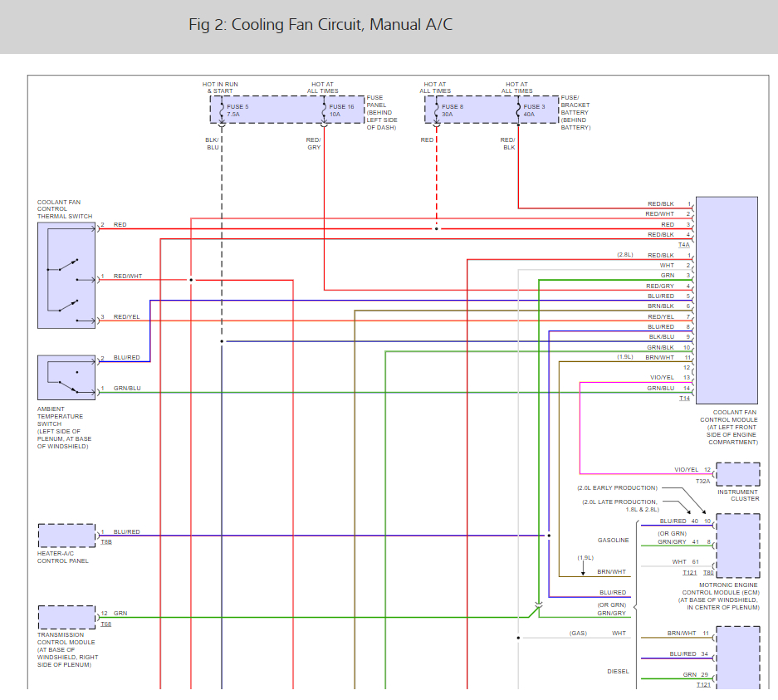Click BLU/RED pin 2 label at ambient switch

[120, 358]
